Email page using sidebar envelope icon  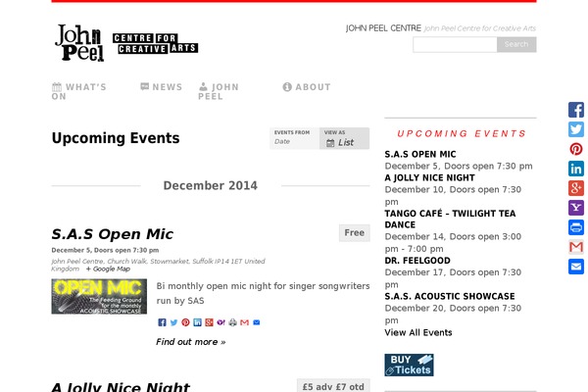click(576, 267)
